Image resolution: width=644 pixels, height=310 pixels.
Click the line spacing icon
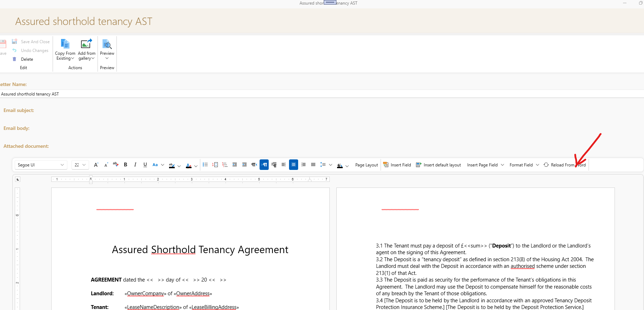point(323,165)
